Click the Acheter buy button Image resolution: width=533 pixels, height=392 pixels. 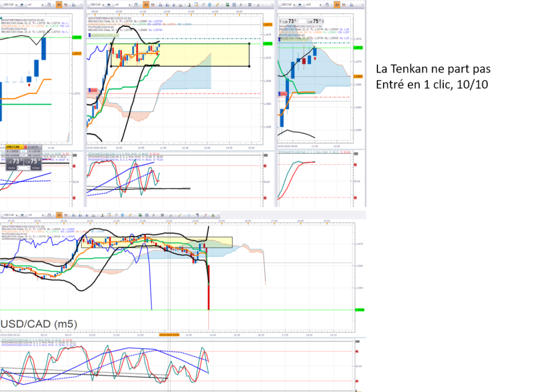[x=36, y=168]
